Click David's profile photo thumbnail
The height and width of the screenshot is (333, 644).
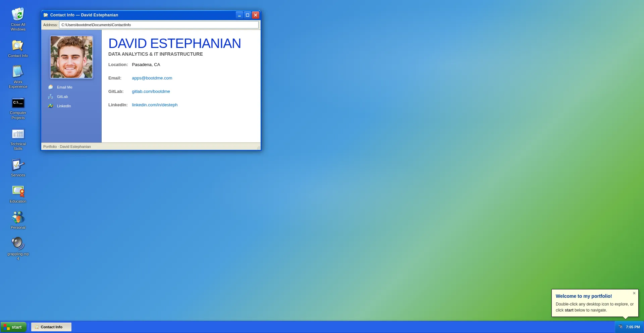pyautogui.click(x=71, y=57)
